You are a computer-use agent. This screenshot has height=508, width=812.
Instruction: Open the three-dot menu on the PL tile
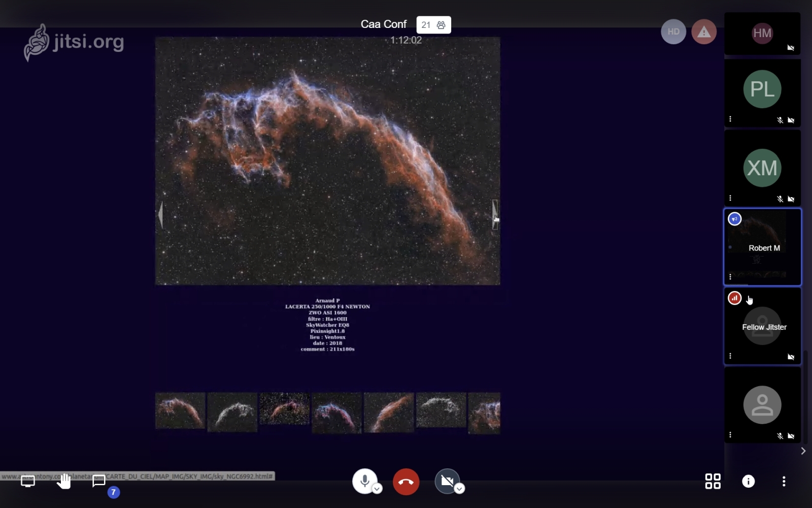click(x=730, y=119)
